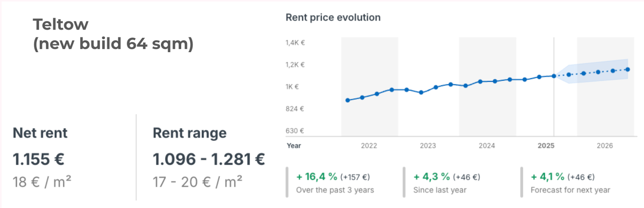The image size is (644, 208).
Task: Click the 'Forecast for next year' caption
Action: (x=570, y=190)
